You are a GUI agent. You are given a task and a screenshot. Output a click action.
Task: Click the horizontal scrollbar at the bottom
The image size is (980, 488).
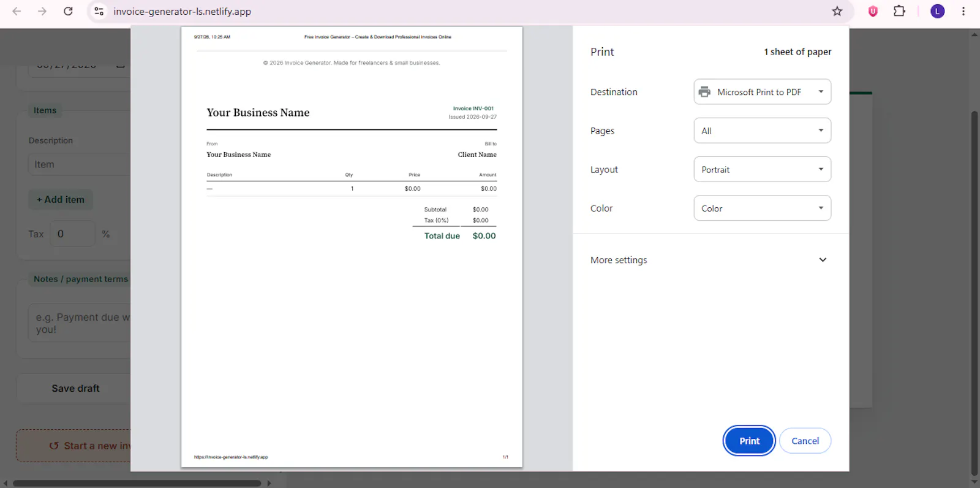(x=137, y=483)
